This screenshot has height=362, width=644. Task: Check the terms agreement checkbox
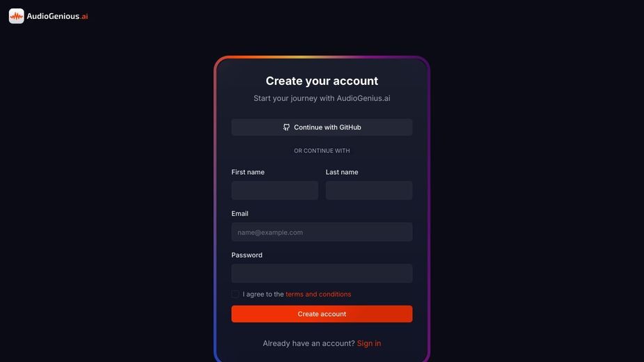235,294
